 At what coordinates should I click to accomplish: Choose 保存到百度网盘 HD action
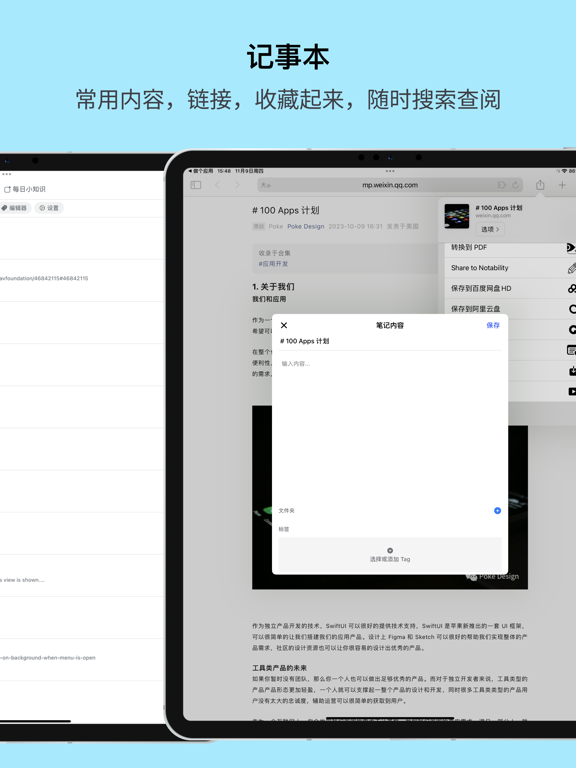pos(509,288)
